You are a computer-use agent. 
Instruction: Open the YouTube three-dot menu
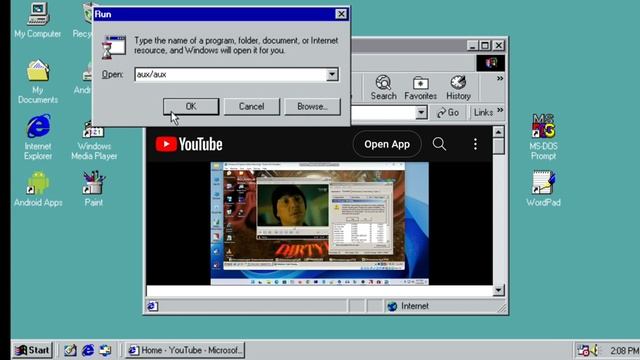(475, 144)
